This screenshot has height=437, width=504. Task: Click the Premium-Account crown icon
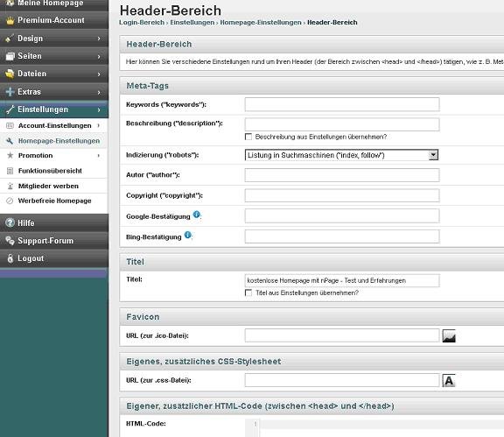[x=10, y=21]
